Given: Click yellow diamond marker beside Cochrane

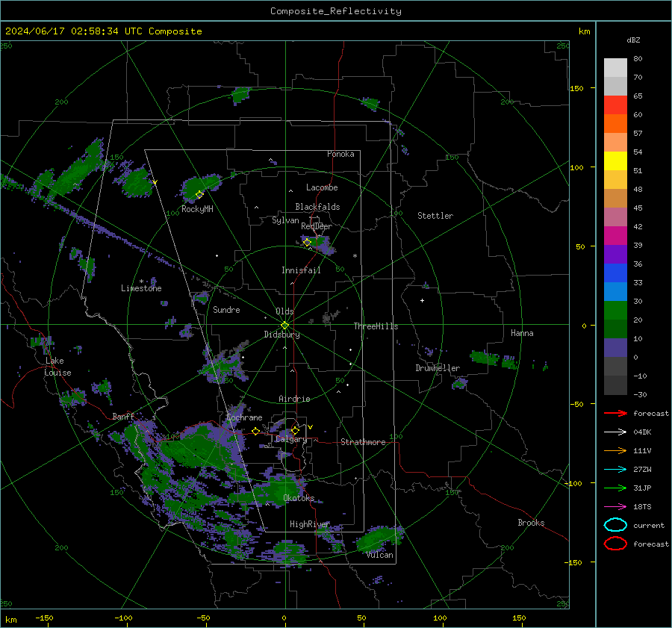Looking at the screenshot, I should pyautogui.click(x=255, y=432).
